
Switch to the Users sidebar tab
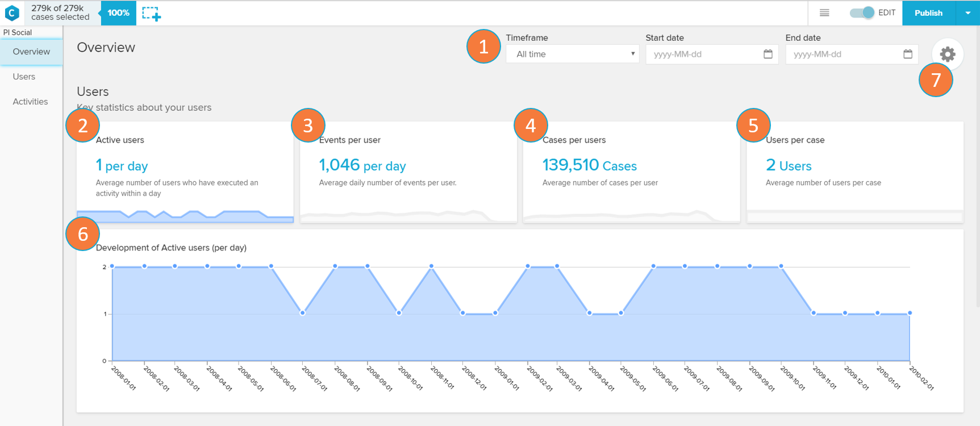click(24, 77)
